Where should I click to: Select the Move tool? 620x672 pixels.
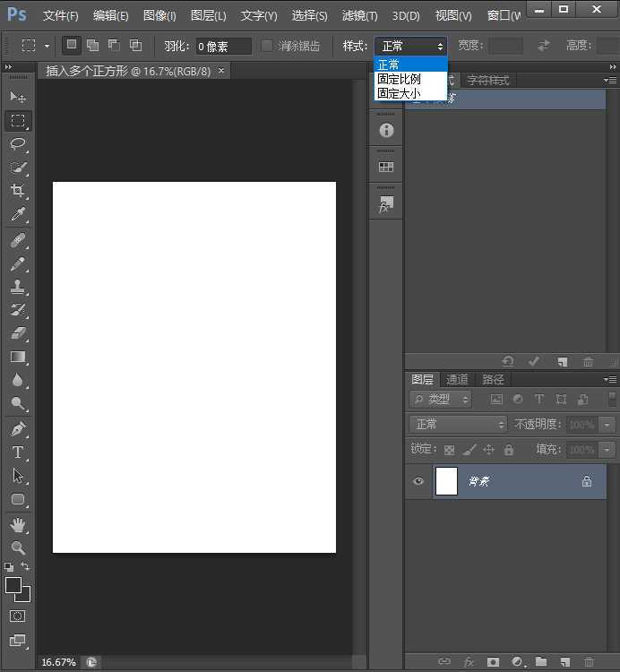pyautogui.click(x=18, y=97)
